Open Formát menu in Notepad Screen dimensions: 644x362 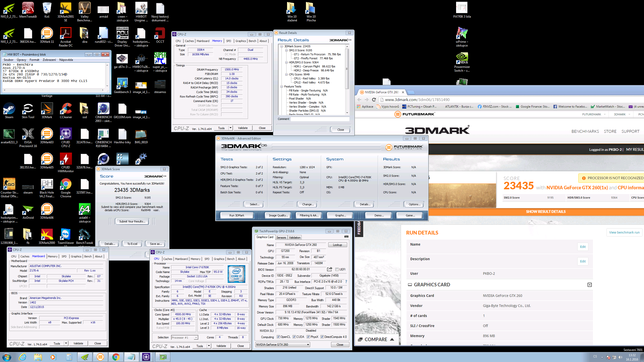point(34,60)
